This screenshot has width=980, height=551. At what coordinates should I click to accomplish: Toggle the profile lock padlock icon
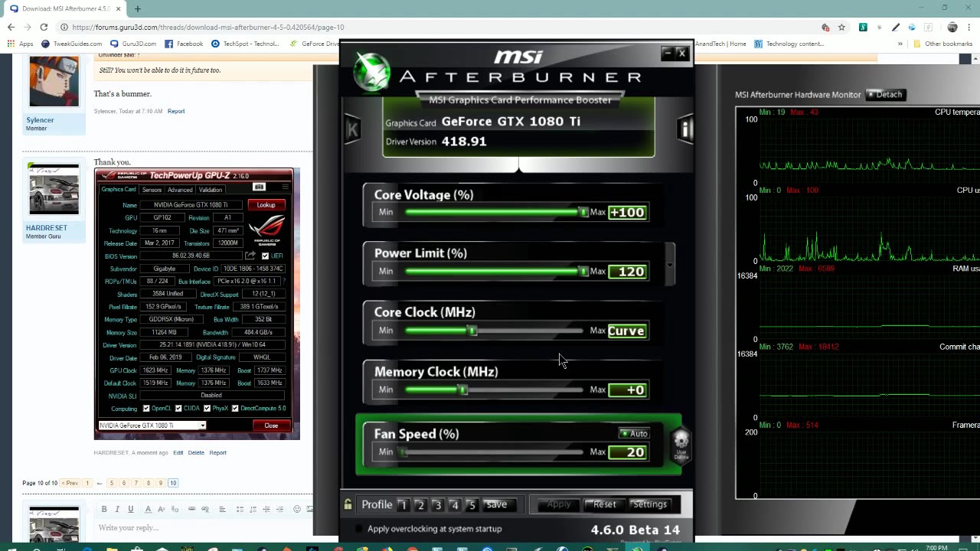click(348, 504)
